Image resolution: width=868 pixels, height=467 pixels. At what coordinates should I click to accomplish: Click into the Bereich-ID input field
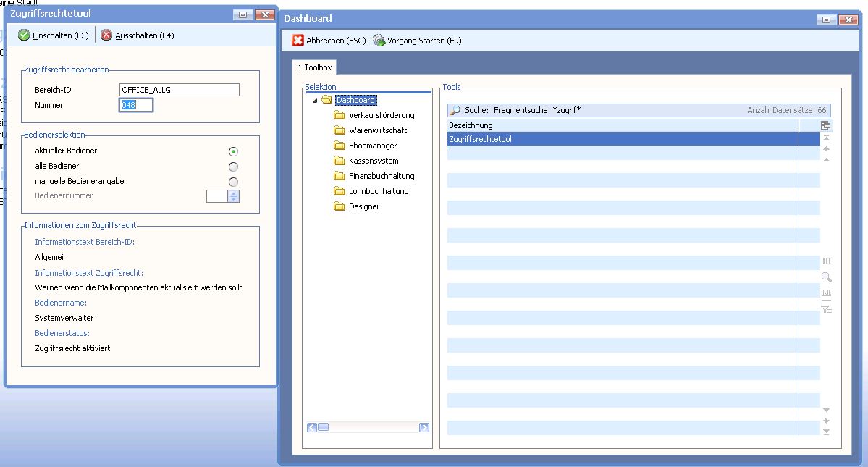(x=179, y=90)
